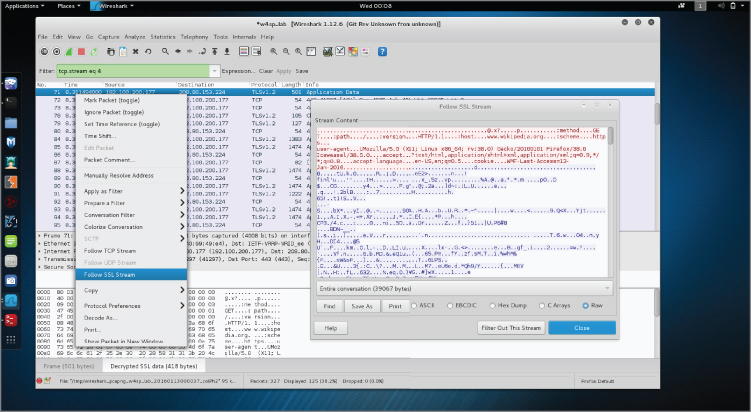Click Find button in stream dialog
This screenshot has width=751, height=412.
(x=330, y=306)
